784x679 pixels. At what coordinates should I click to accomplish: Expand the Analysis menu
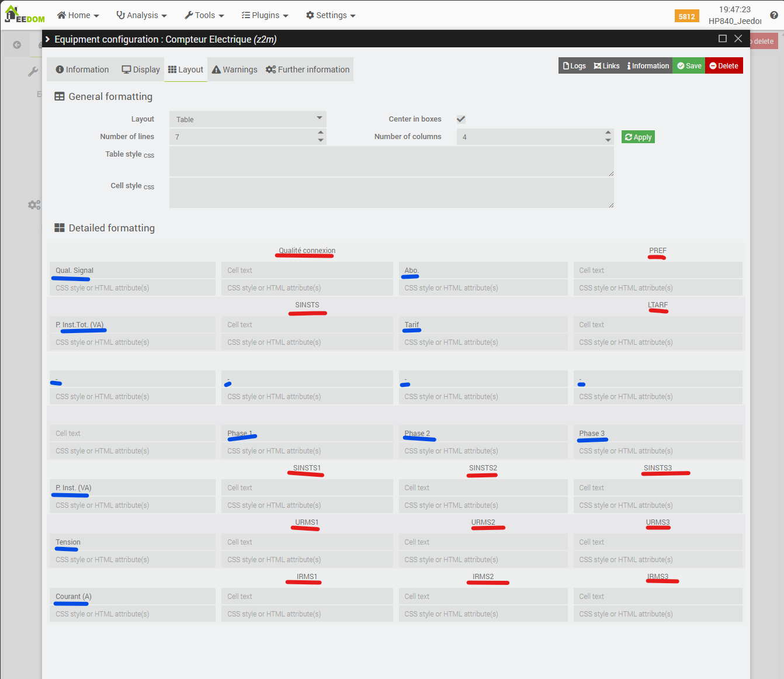[142, 15]
